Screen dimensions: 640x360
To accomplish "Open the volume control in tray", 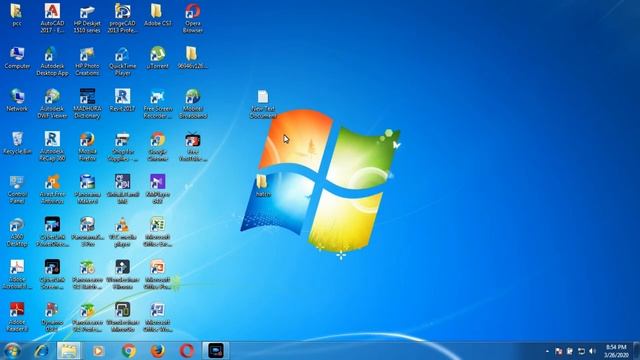I will (593, 351).
